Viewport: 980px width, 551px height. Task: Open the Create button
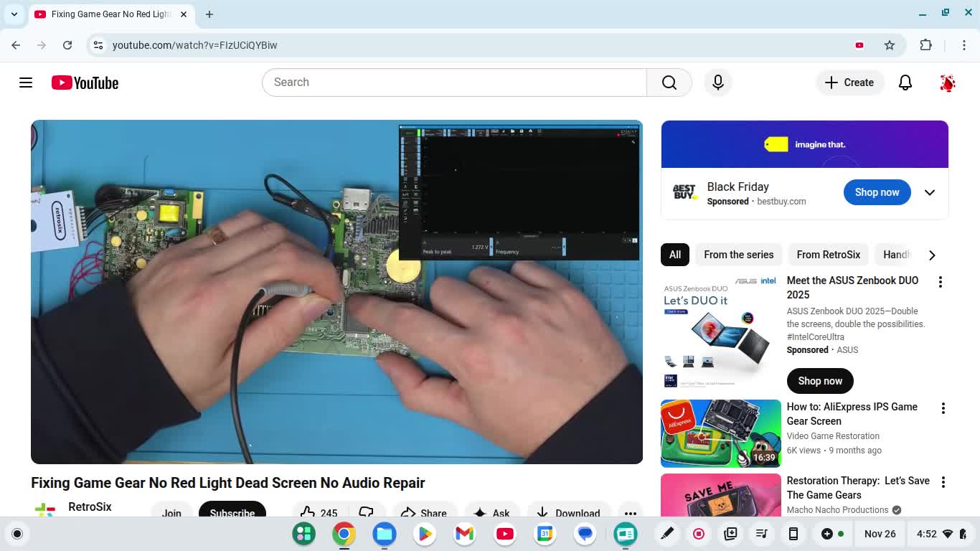[849, 83]
